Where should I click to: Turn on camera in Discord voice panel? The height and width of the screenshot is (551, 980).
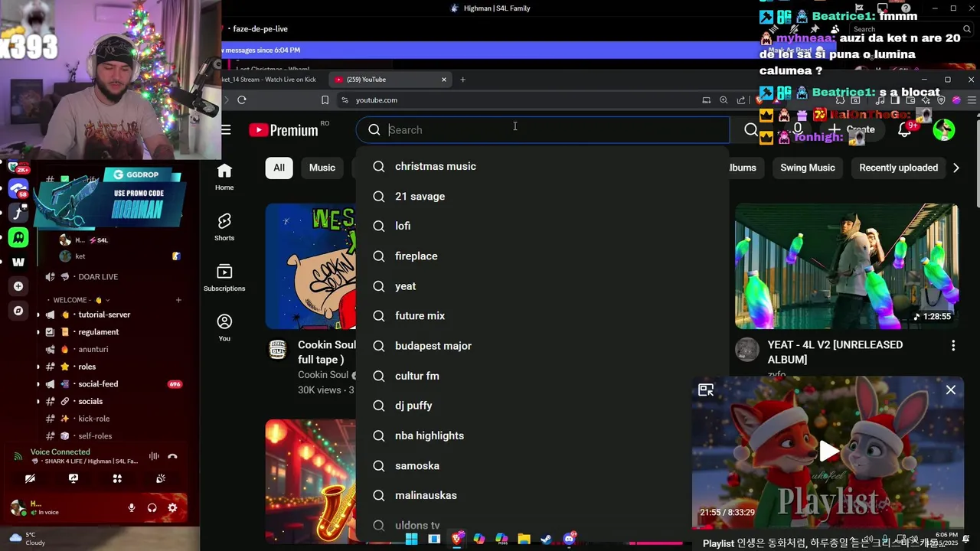[x=30, y=478]
